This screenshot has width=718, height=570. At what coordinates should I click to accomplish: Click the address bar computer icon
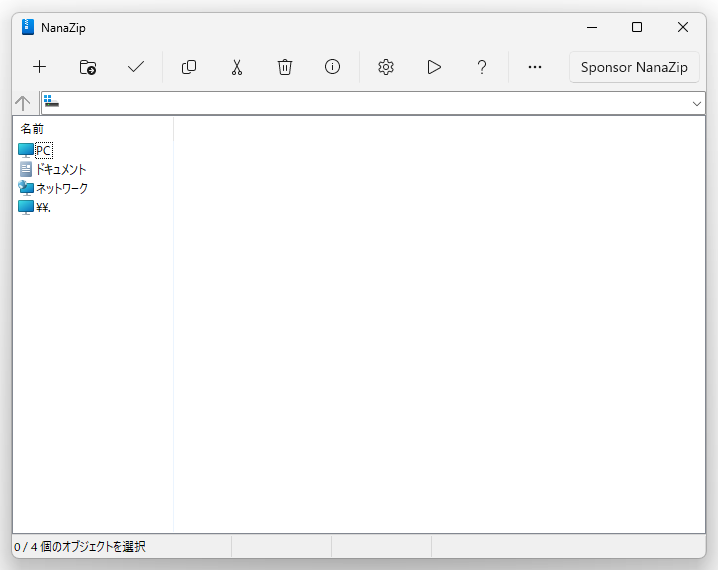click(51, 101)
